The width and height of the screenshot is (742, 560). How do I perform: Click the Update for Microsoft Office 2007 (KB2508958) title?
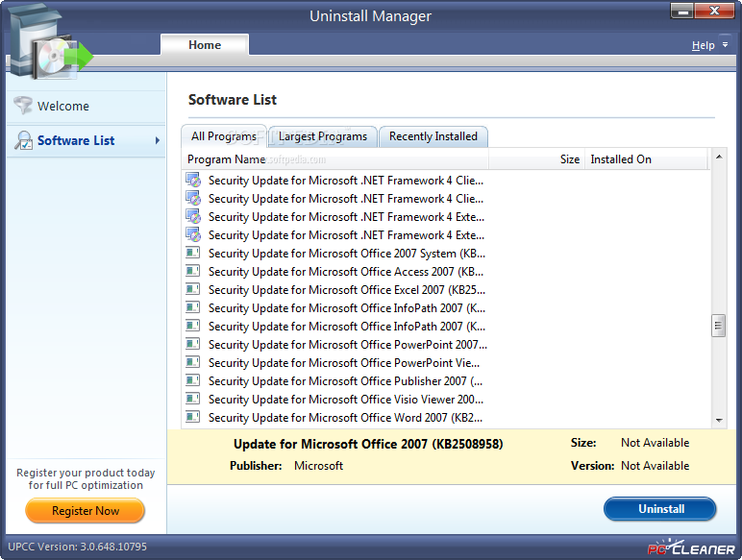368,444
